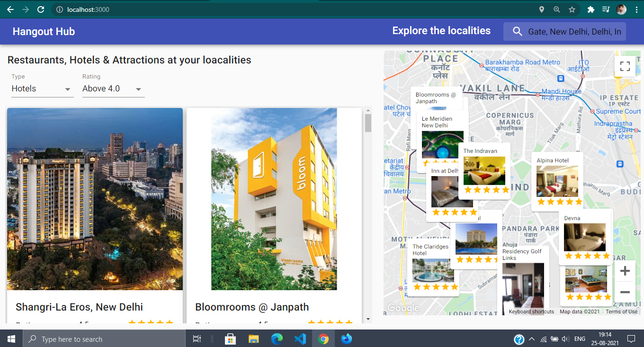Bookmark this page with star icon
The width and height of the screenshot is (644, 347).
[572, 9]
